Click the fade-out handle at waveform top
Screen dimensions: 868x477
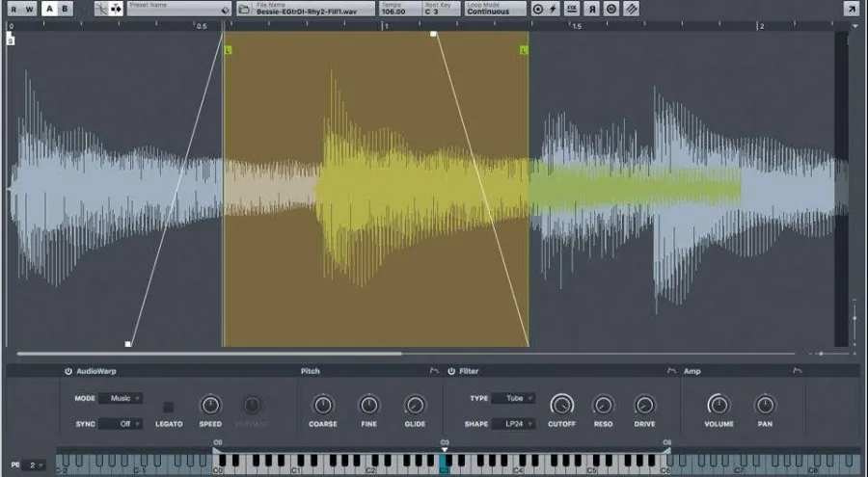tap(433, 34)
